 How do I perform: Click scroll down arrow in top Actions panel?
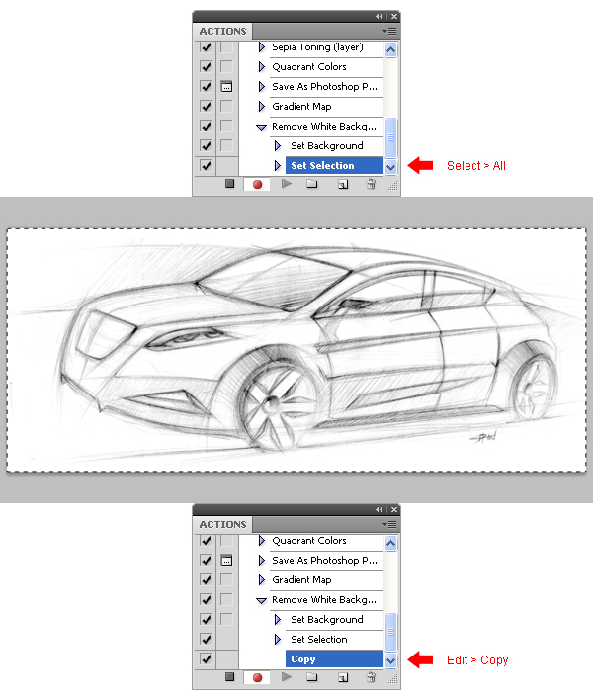tap(390, 167)
